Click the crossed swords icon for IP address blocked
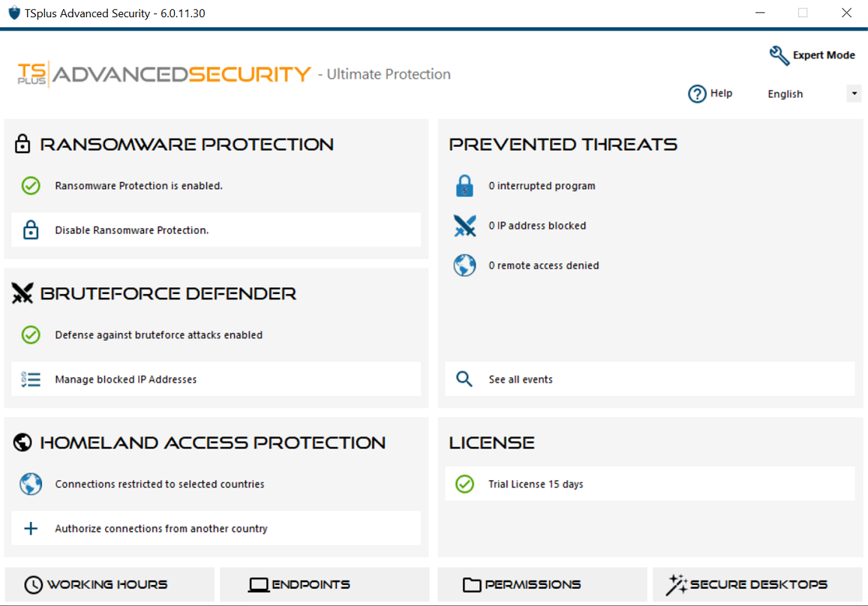This screenshot has width=868, height=606. [464, 226]
